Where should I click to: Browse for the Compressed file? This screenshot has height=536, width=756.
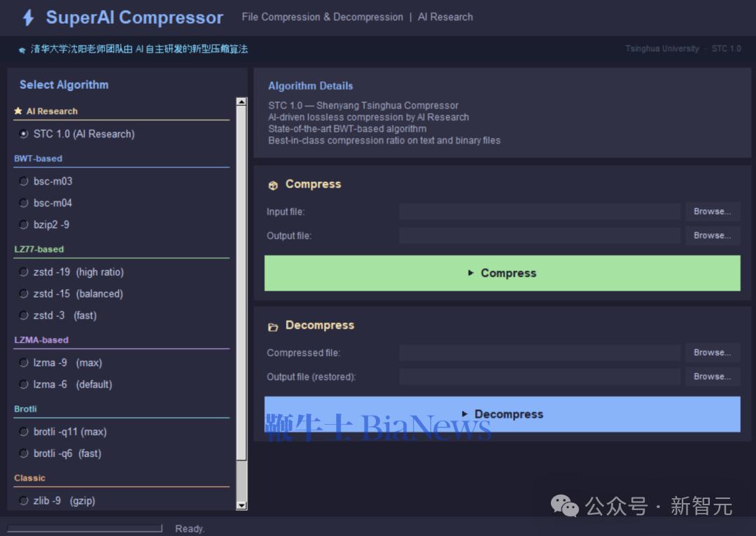pos(713,353)
